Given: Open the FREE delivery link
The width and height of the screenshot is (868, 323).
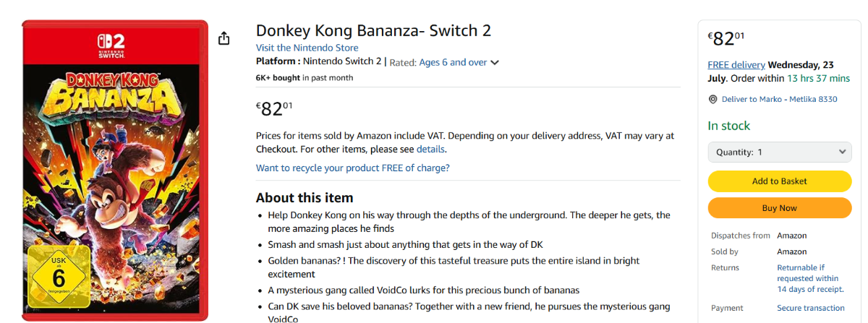Looking at the screenshot, I should [736, 64].
